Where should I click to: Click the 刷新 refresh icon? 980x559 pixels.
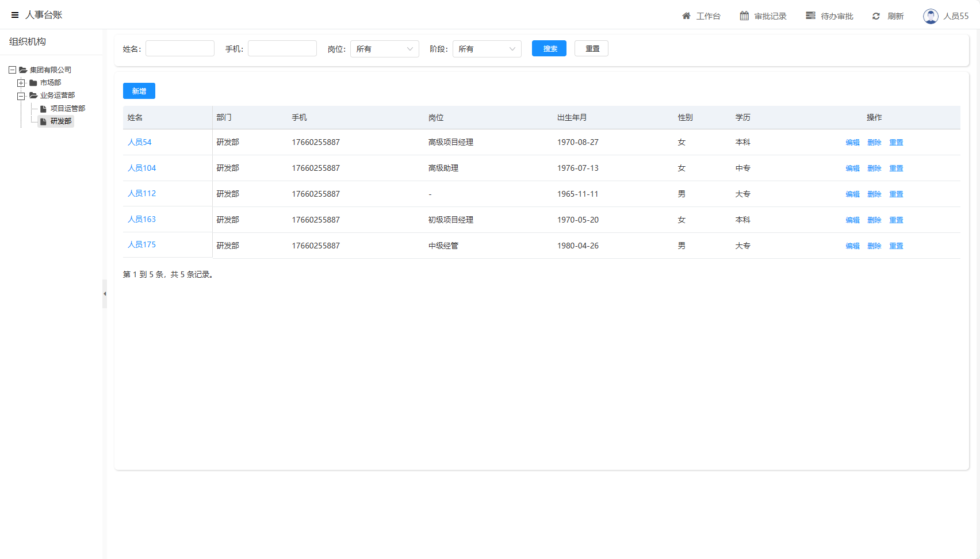coord(876,16)
